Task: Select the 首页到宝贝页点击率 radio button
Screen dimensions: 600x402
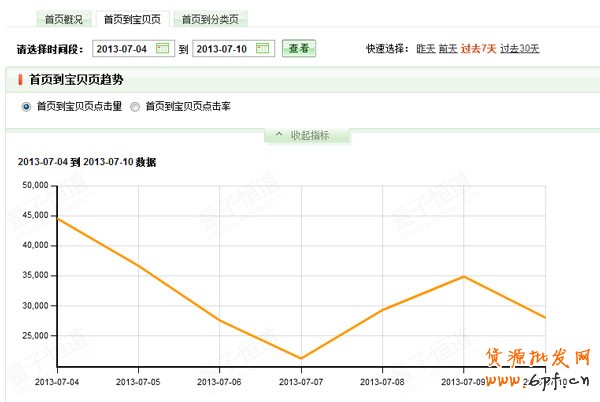Action: 135,105
